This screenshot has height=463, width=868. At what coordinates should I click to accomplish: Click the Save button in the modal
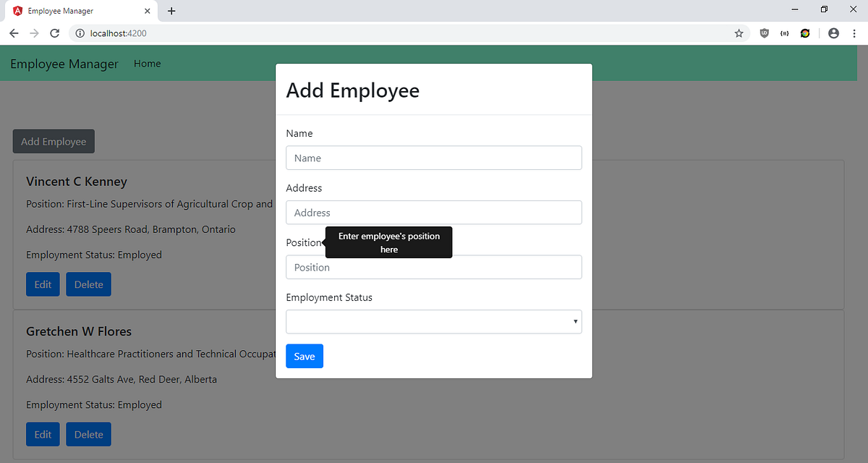(304, 356)
